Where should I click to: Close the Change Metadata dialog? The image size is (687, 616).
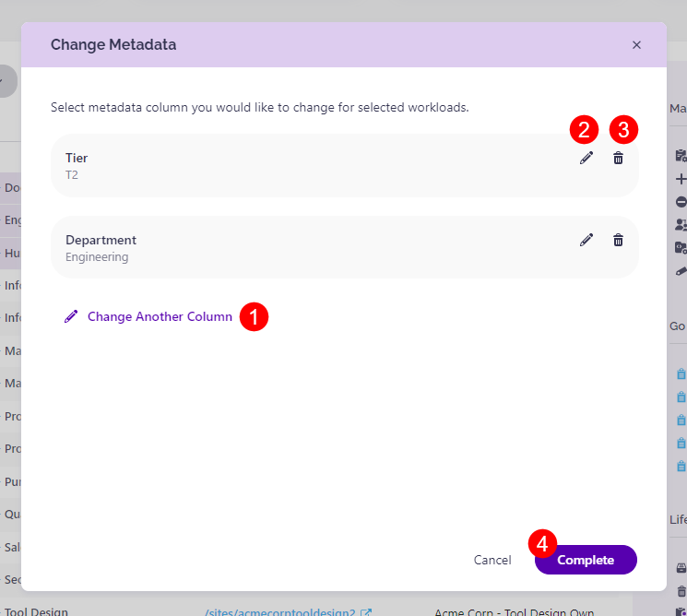pos(636,44)
